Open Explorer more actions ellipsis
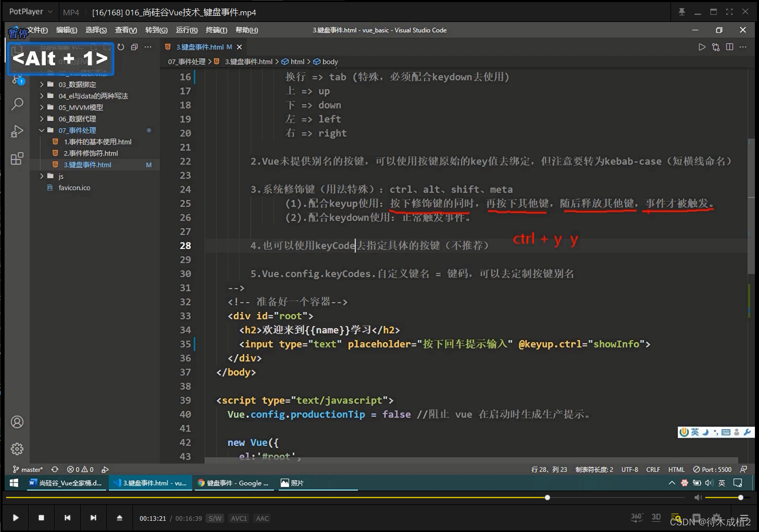The height and width of the screenshot is (532, 759). (148, 47)
